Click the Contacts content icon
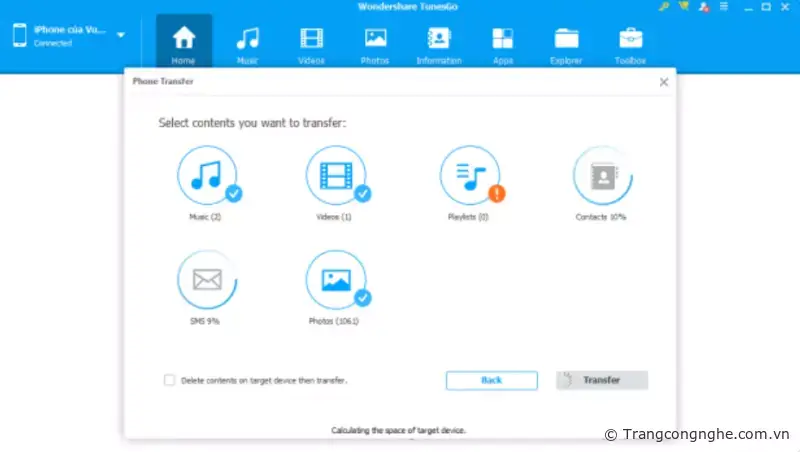Viewport: 800px width, 452px height. point(603,175)
